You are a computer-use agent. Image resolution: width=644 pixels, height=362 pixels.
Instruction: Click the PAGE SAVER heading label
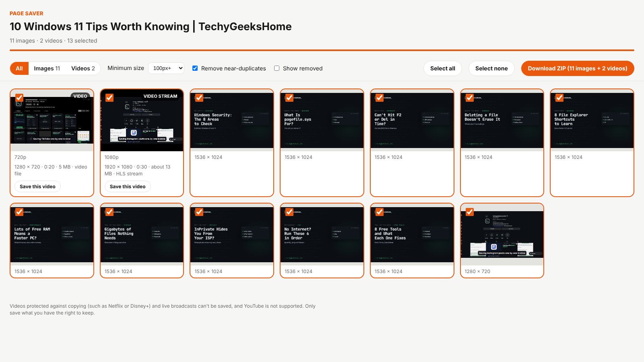pos(26,13)
